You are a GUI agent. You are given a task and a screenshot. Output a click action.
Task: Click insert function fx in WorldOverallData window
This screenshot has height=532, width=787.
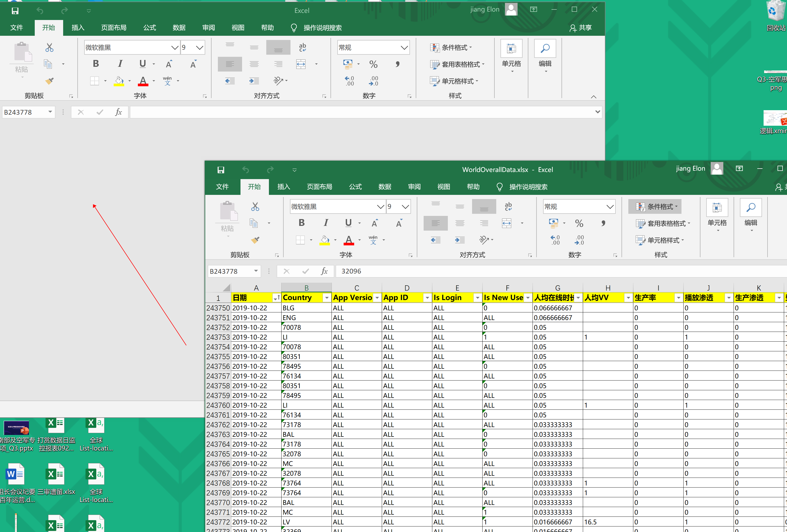324,271
